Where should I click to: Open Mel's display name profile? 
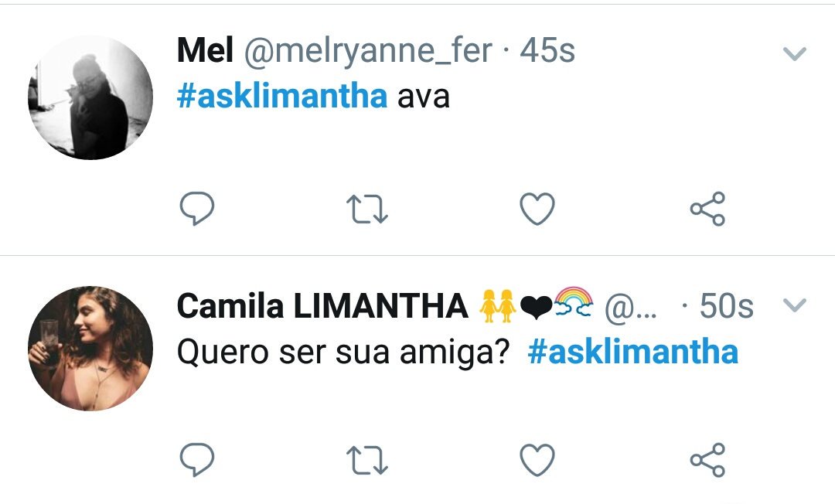click(x=205, y=50)
